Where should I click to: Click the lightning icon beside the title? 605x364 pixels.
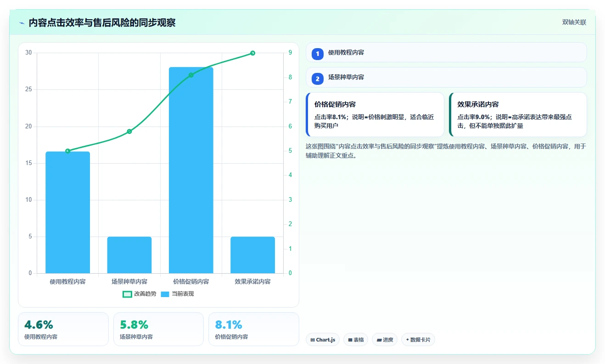tap(22, 23)
